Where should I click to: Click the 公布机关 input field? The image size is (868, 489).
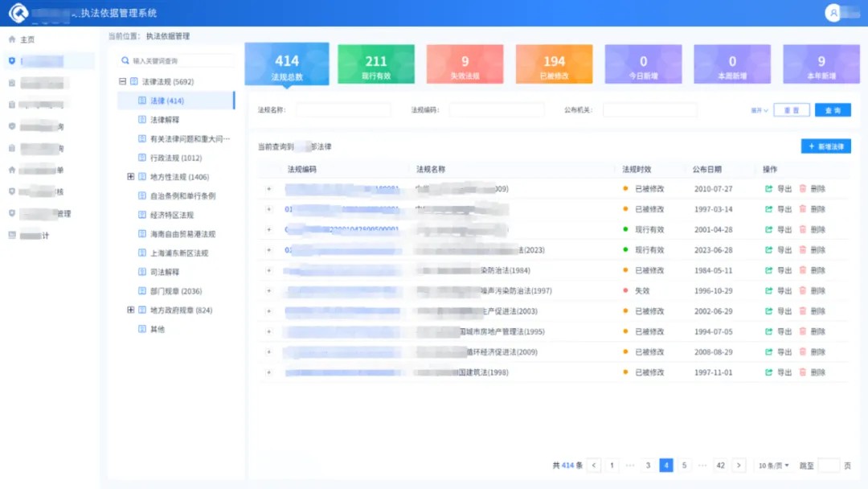649,110
